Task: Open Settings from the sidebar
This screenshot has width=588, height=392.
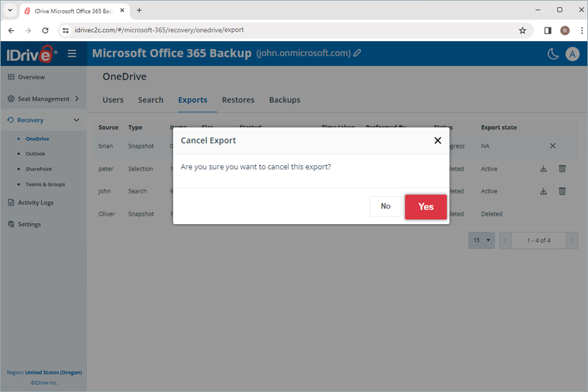Action: pos(29,224)
